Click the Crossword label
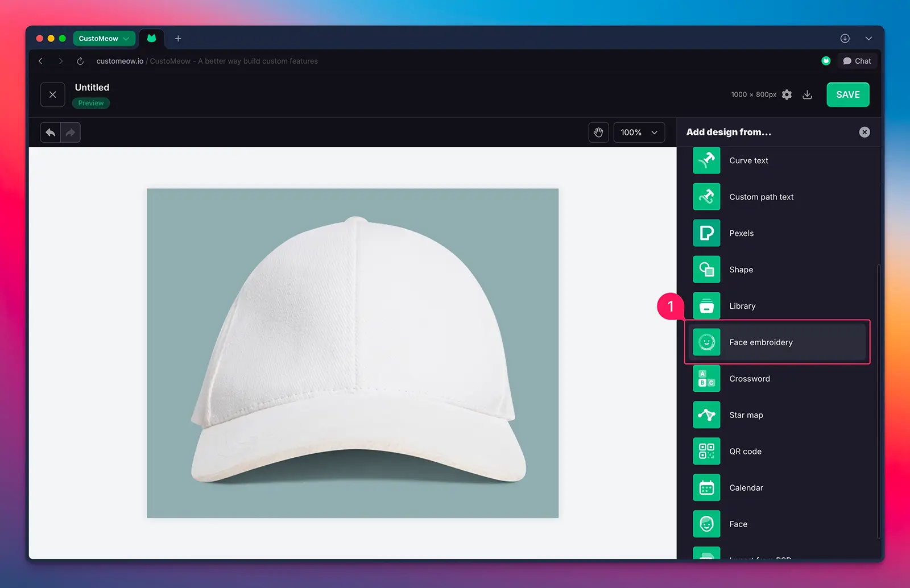 pos(750,379)
